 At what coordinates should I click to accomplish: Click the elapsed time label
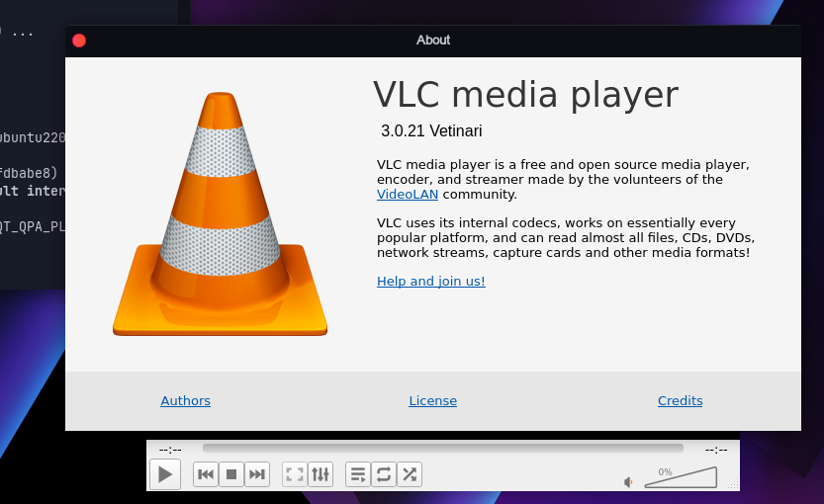coord(170,450)
